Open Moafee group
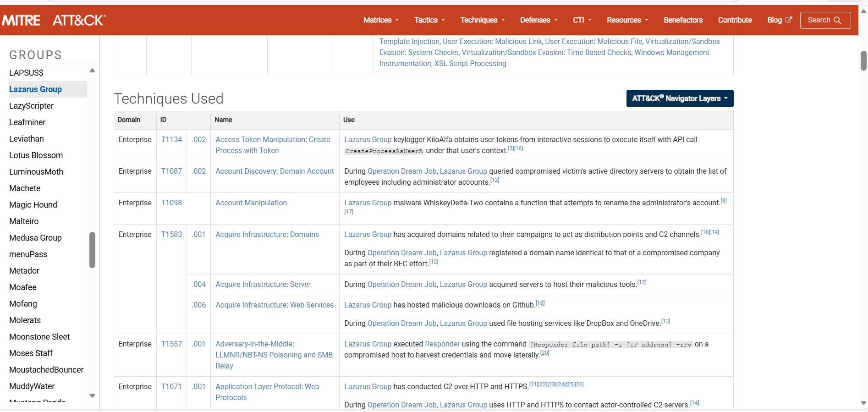 click(x=23, y=287)
